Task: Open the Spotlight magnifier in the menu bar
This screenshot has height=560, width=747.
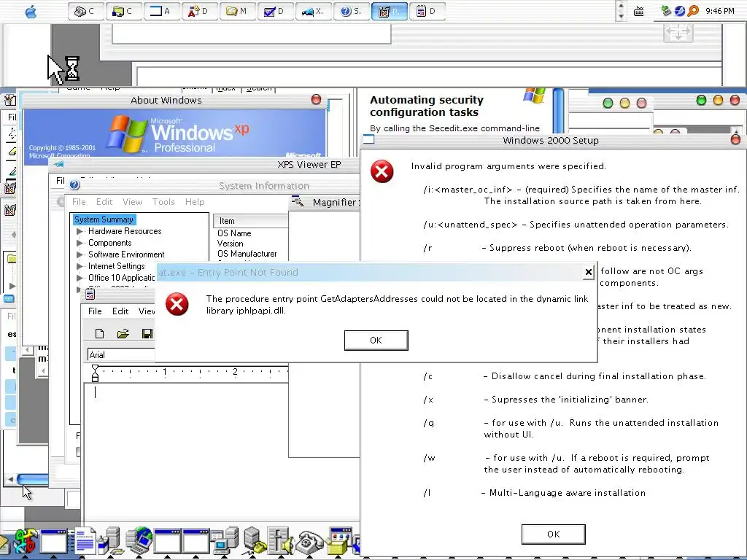Action: point(693,10)
